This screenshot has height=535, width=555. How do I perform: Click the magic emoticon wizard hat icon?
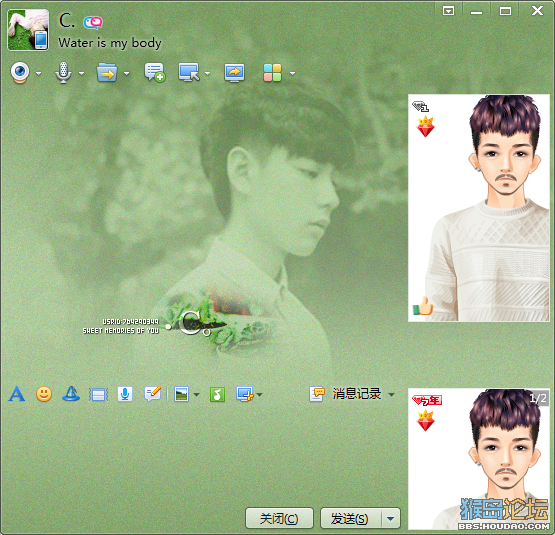coord(71,393)
